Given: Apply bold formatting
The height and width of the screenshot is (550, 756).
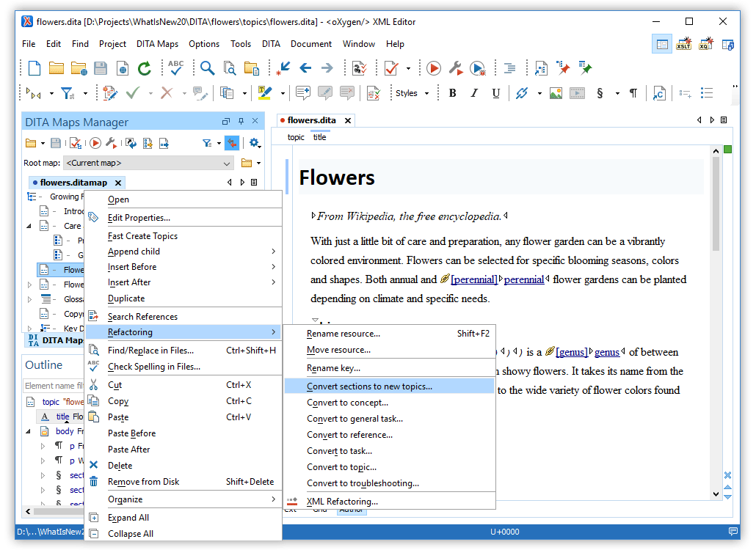Looking at the screenshot, I should [x=452, y=93].
